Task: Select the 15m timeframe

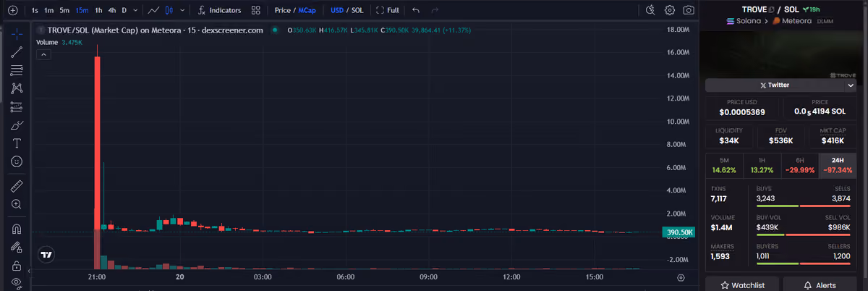Action: (82, 10)
